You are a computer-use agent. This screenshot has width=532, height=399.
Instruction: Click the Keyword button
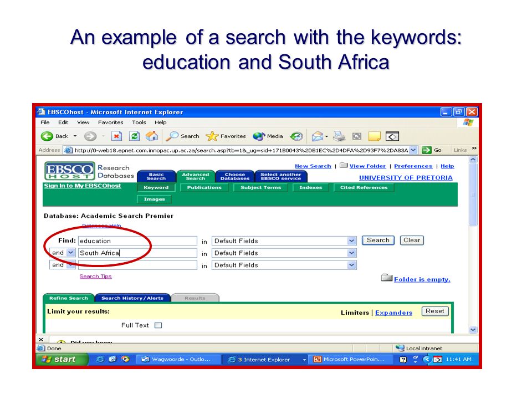pos(156,188)
